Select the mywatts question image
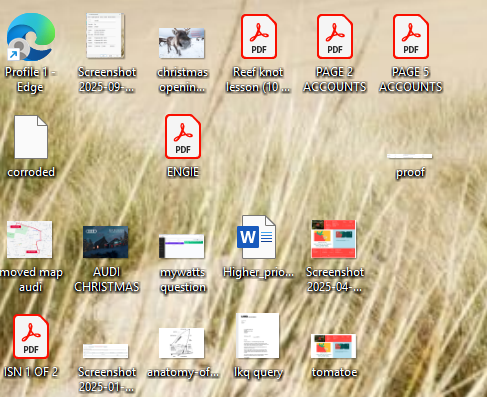Screen dimensions: 487x397 click(x=182, y=246)
